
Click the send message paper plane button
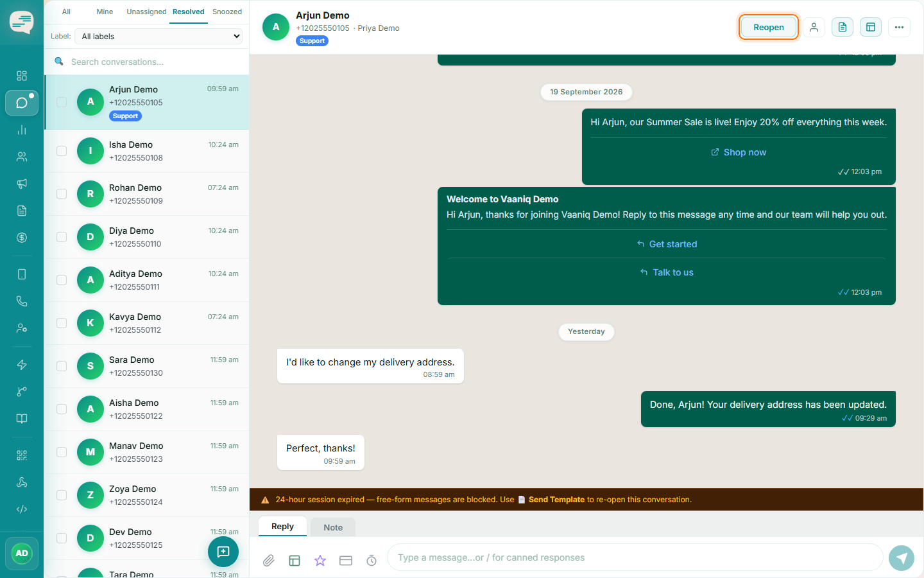pos(902,557)
